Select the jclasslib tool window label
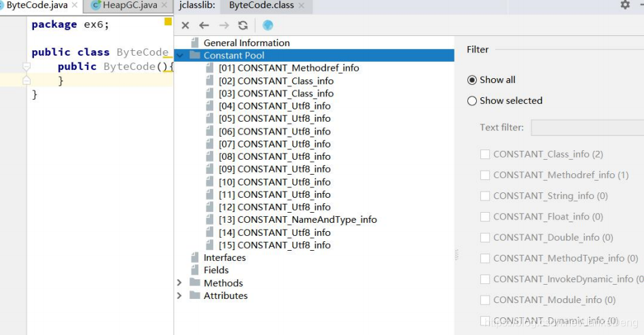The width and height of the screenshot is (644, 335). click(197, 5)
